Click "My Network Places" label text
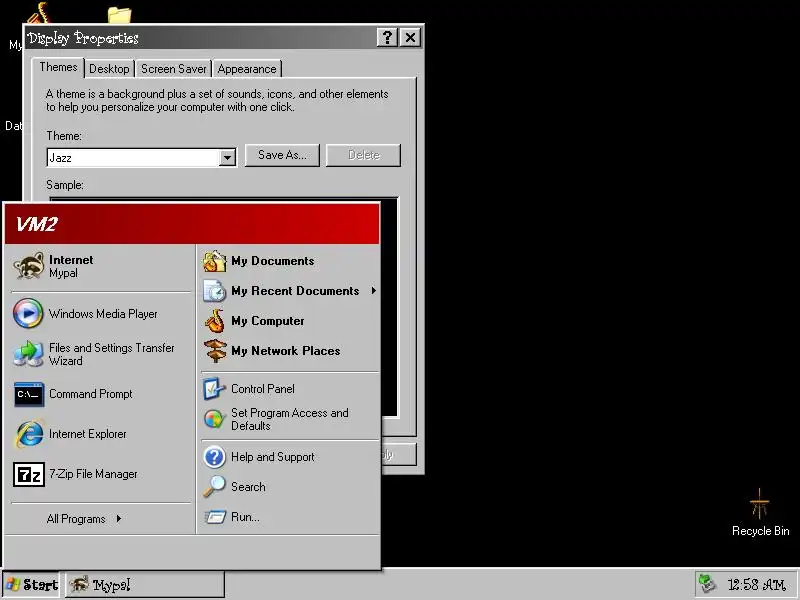 pos(286,351)
